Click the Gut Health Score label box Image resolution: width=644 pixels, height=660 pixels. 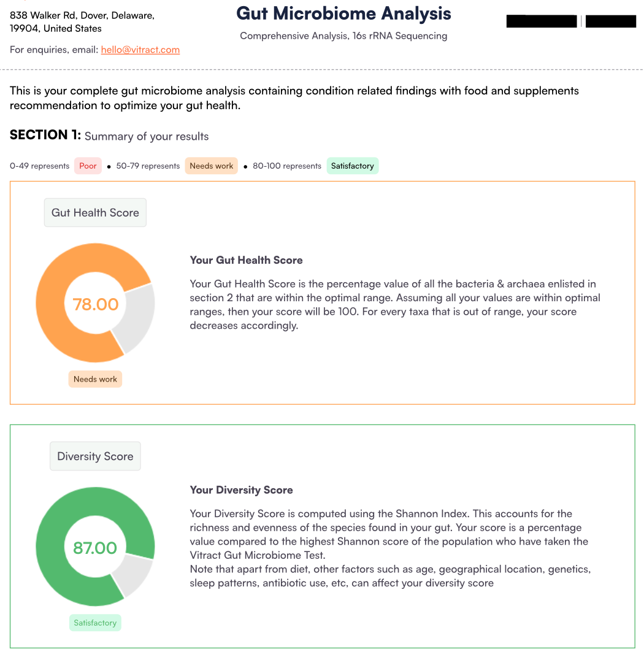click(95, 213)
